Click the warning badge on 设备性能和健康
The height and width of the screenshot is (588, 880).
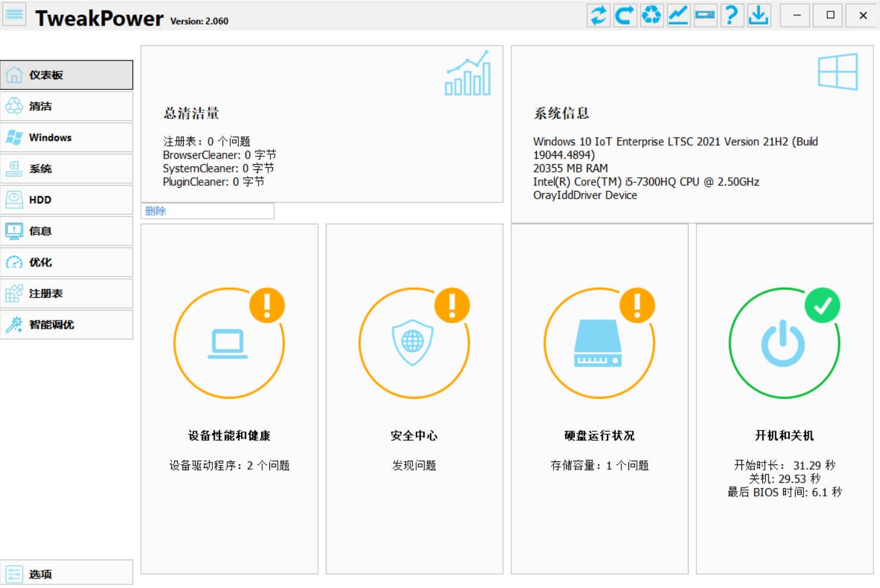coord(267,305)
